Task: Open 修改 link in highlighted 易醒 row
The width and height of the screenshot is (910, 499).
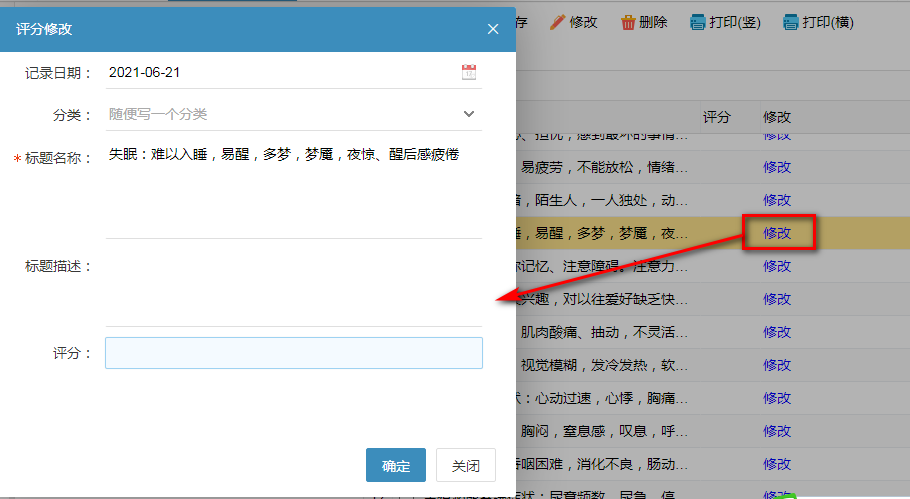Action: pos(777,233)
